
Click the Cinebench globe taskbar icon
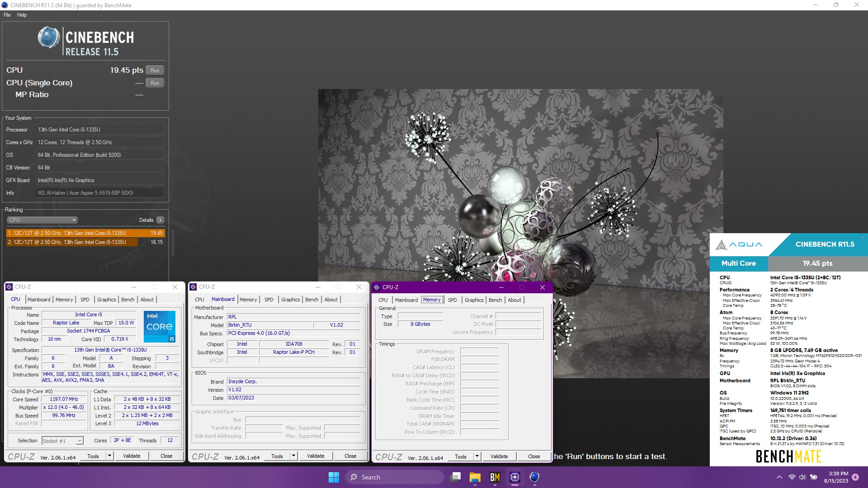(x=534, y=477)
